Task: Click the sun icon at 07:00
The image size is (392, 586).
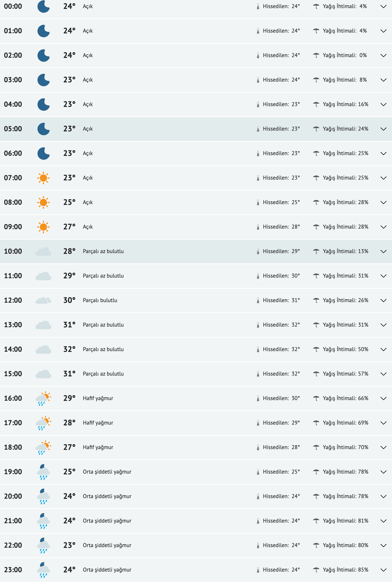Action: pos(43,178)
